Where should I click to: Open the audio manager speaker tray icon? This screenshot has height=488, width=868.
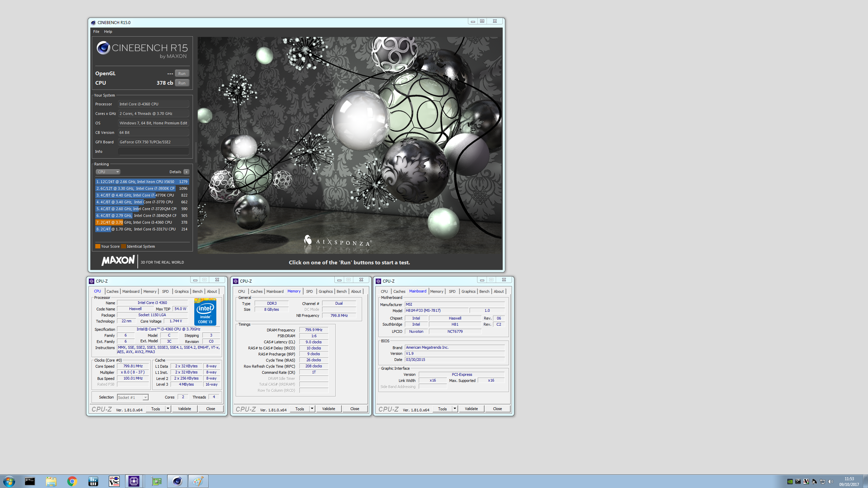click(814, 482)
